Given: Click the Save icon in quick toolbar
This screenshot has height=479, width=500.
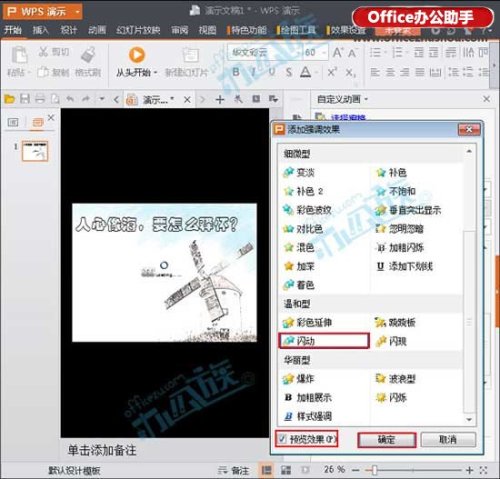Looking at the screenshot, I should pos(25,99).
